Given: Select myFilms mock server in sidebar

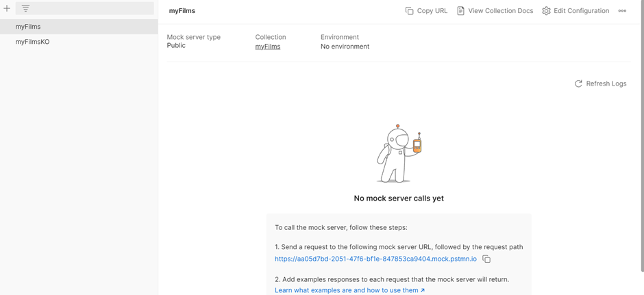Looking at the screenshot, I should [x=28, y=27].
